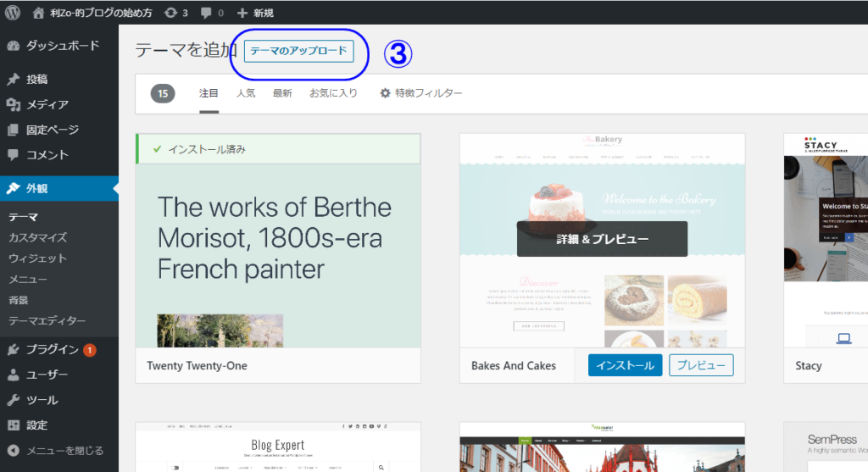Click the テーマのアップロード button
This screenshot has height=472, width=868.
point(298,51)
